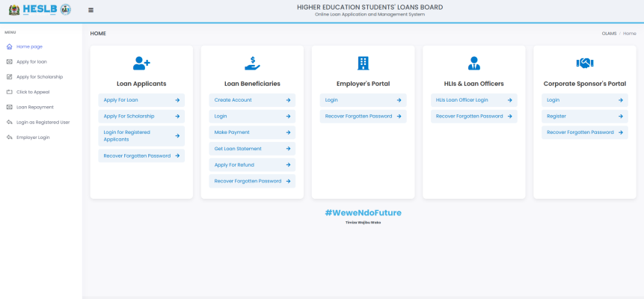
Task: Click the HLIs & Loan Officers person icon
Action: coord(474,64)
